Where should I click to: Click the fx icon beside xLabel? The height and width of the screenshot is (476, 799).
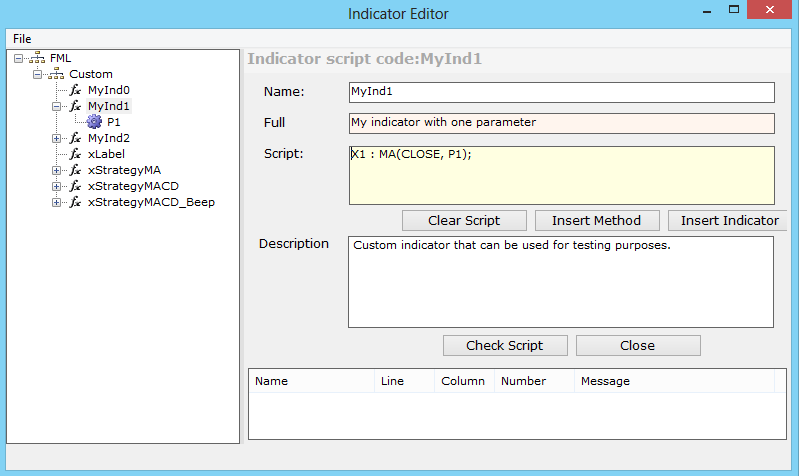click(x=75, y=154)
